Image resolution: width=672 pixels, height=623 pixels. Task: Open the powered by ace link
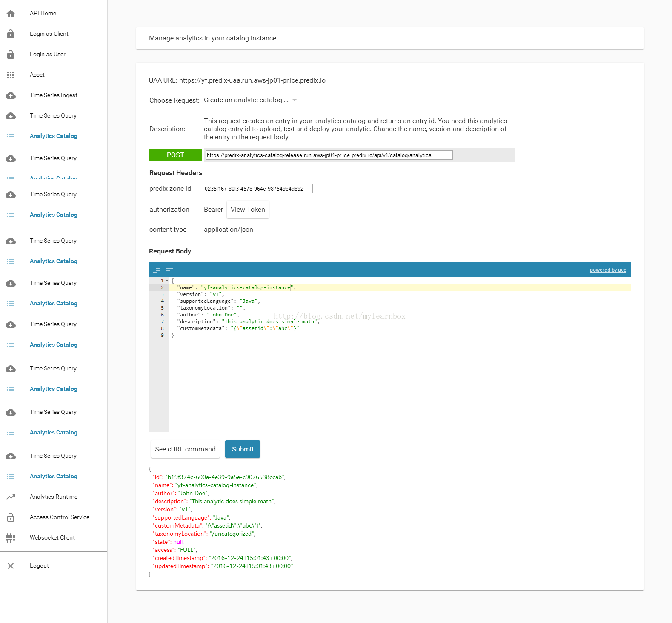[608, 270]
